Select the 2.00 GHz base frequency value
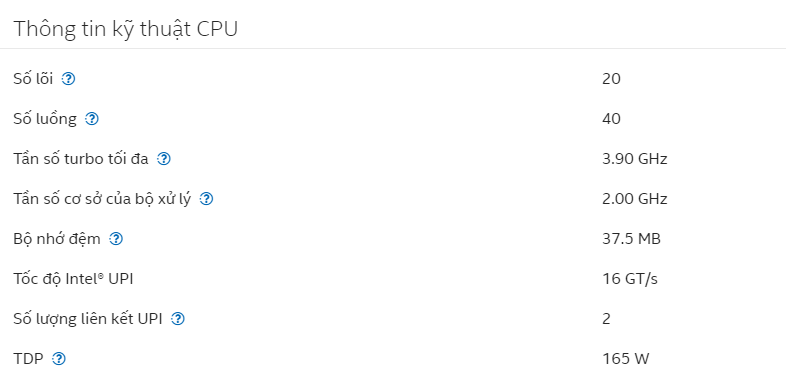786x392 pixels. 635,199
